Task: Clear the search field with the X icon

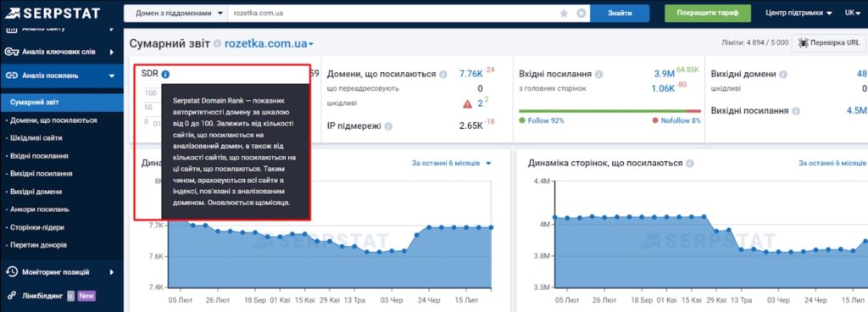Action: 581,14
